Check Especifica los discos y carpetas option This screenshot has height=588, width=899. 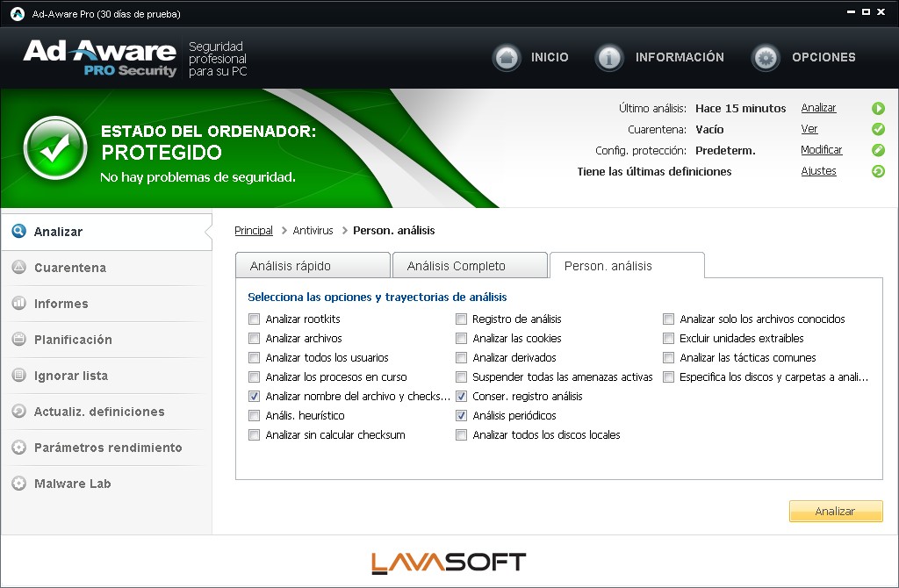668,377
